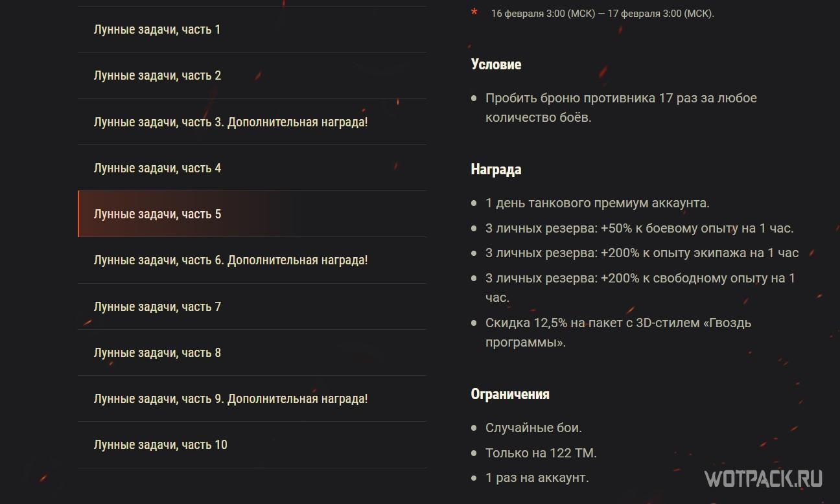Click the Ограничения heading
The height and width of the screenshot is (504, 840).
[x=510, y=395]
